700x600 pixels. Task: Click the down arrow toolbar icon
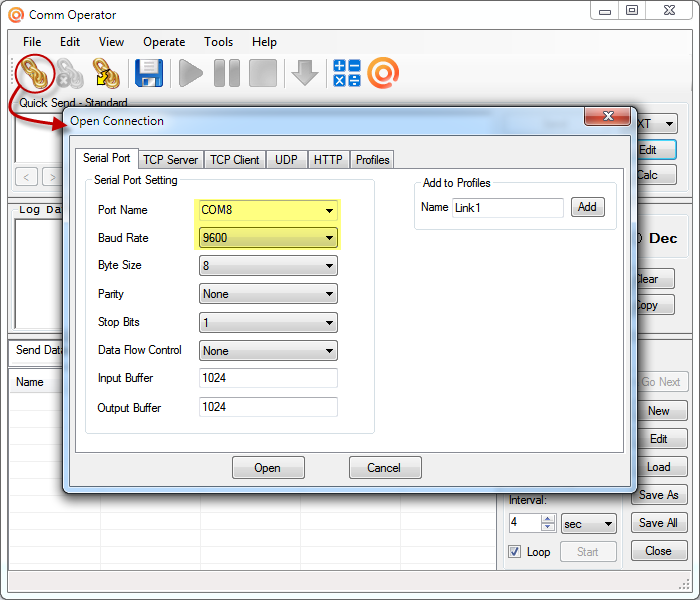(x=304, y=73)
